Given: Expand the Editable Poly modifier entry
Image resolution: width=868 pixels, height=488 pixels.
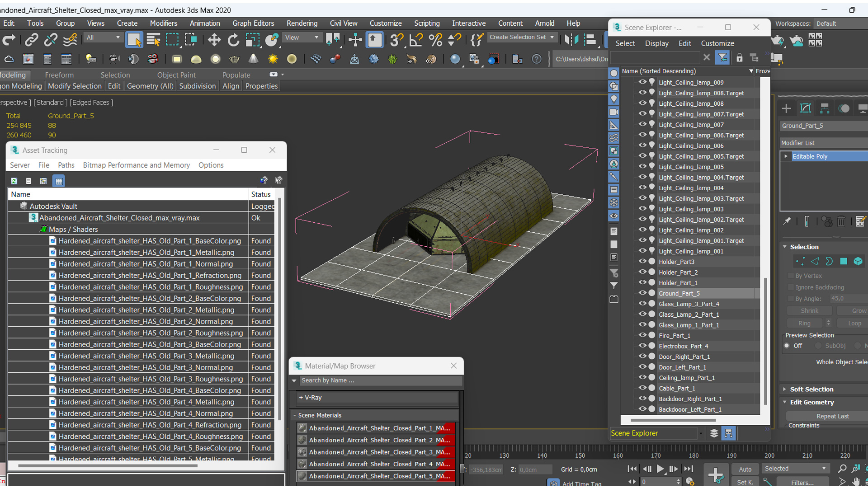Looking at the screenshot, I should point(786,156).
